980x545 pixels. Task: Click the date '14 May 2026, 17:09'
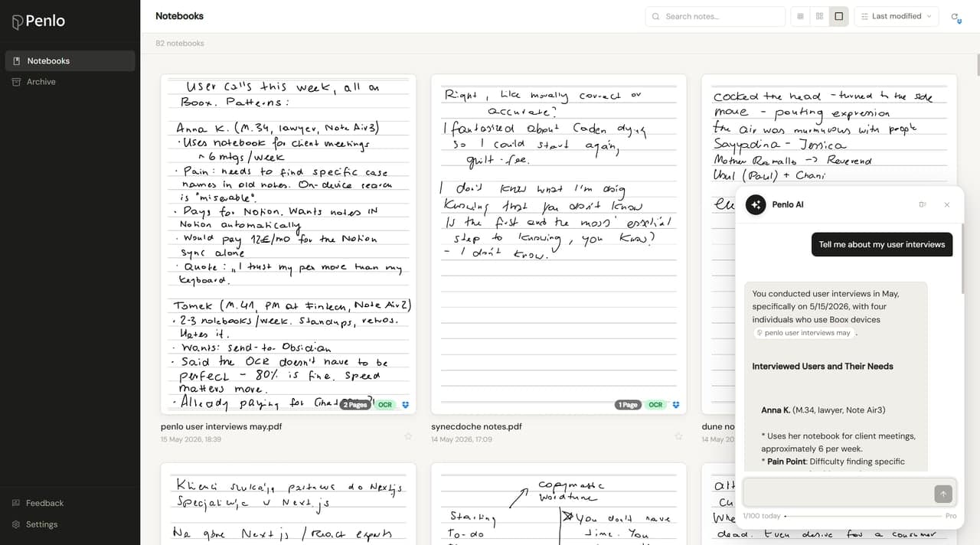tap(462, 439)
